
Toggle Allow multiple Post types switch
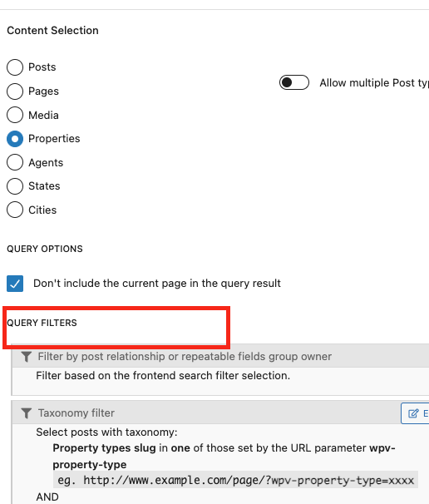294,82
